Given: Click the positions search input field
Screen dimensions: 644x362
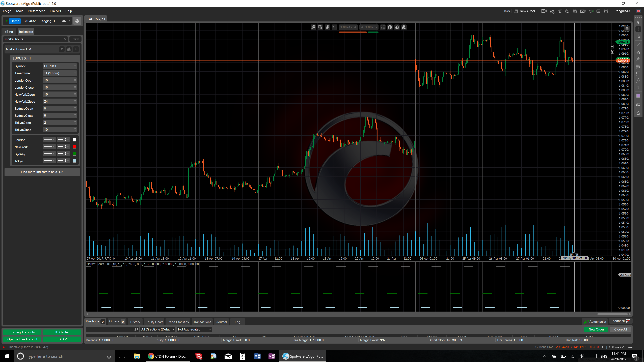Looking at the screenshot, I should click(112, 329).
